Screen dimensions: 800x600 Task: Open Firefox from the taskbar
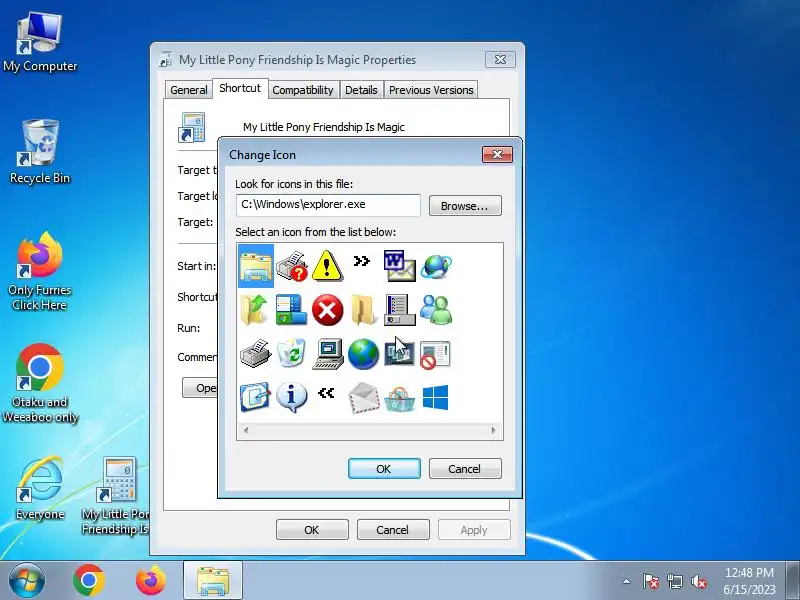click(151, 581)
